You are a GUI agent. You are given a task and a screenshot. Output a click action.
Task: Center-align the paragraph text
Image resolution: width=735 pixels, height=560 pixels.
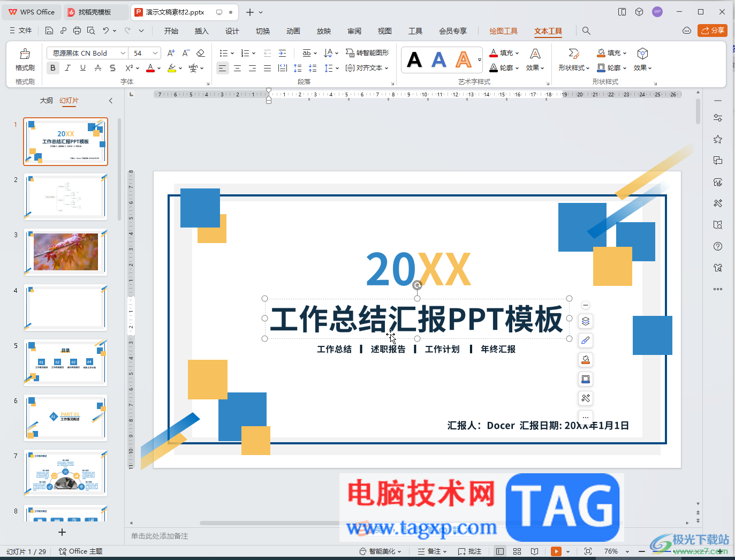pyautogui.click(x=237, y=68)
